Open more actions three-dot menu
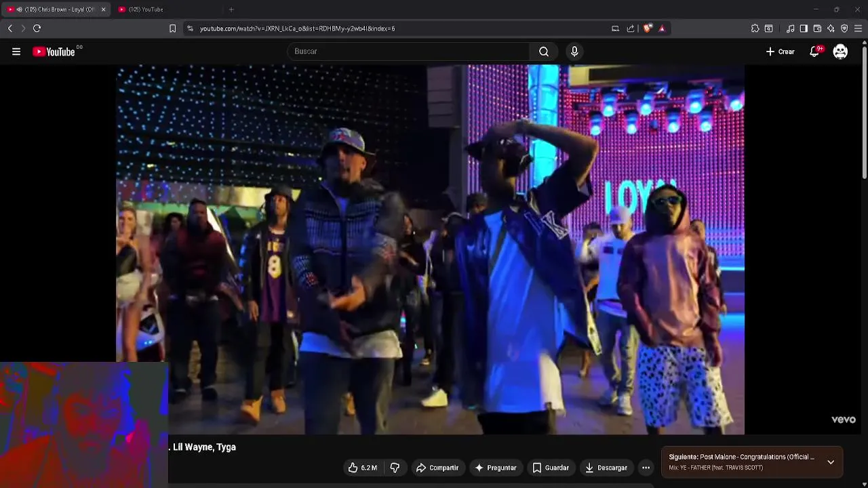Screen dimensions: 868x488 (646, 468)
